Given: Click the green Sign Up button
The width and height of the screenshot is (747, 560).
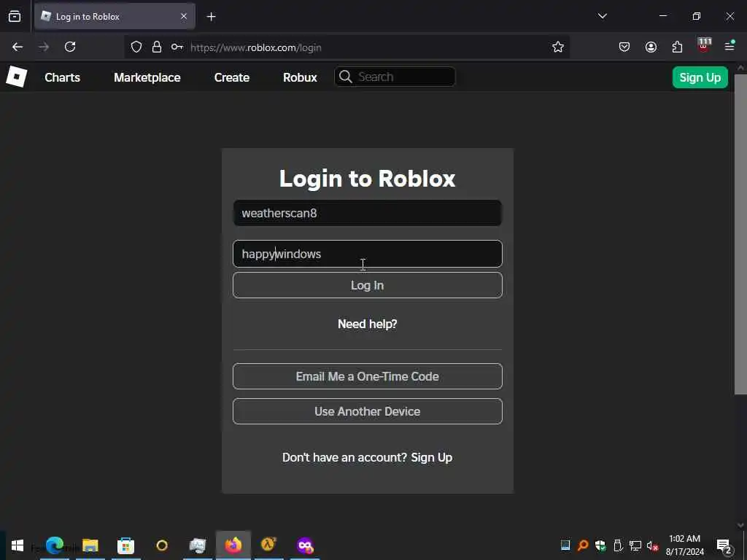Looking at the screenshot, I should pyautogui.click(x=700, y=77).
